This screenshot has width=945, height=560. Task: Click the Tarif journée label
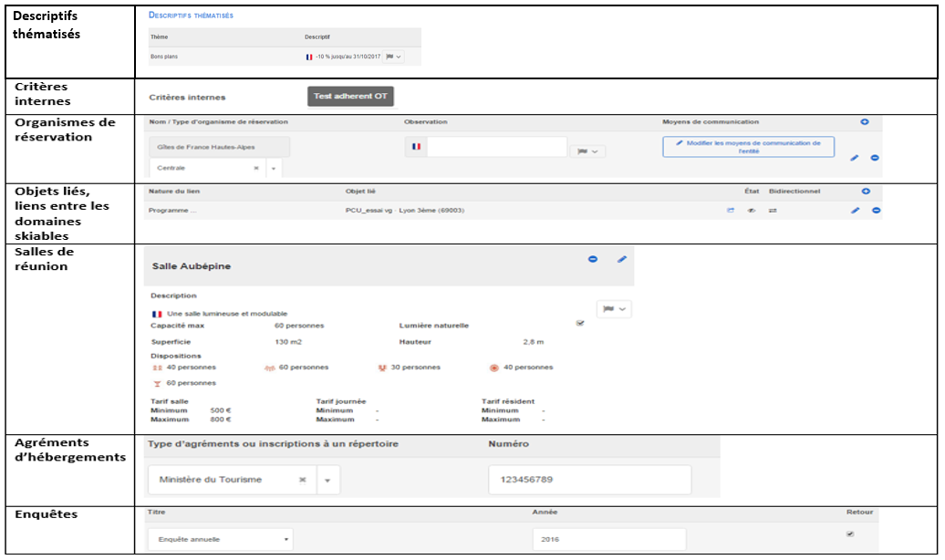[x=340, y=401]
